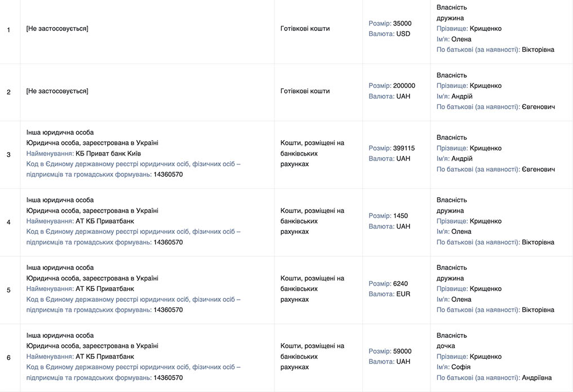Click the 200000 UAH amount value
Image resolution: width=573 pixels, height=392 pixels.
[x=404, y=86]
